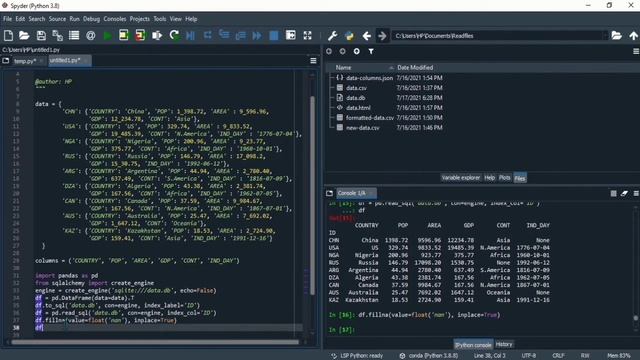Save all files using the toolbar
This screenshot has height=360, width=640.
[58, 36]
